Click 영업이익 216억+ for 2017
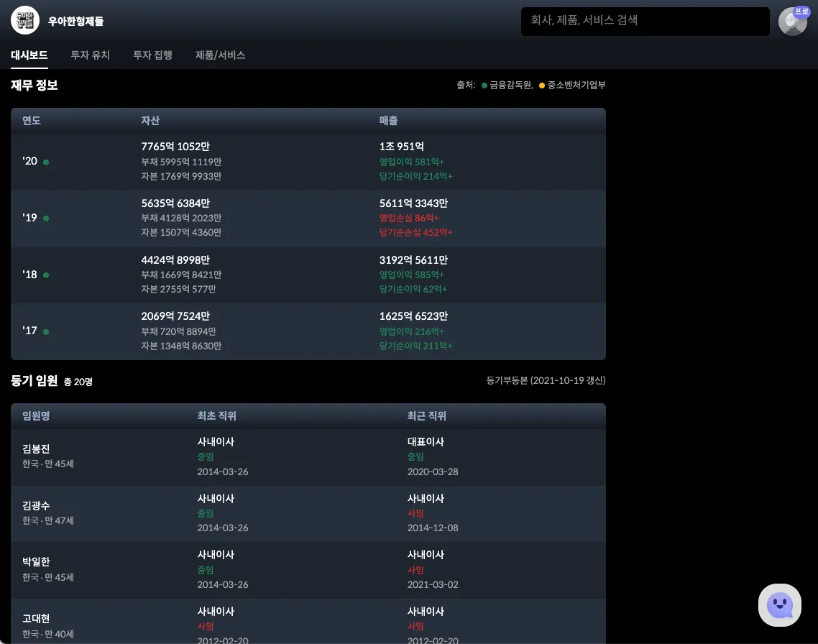Screen dimensions: 818x644 tap(412, 331)
